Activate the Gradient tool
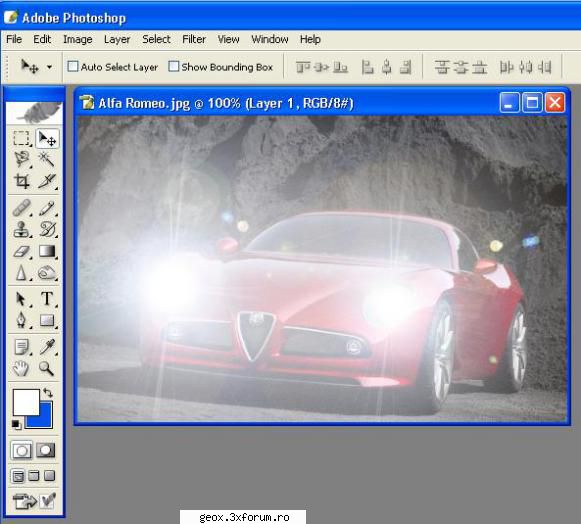581x524 pixels. point(47,251)
